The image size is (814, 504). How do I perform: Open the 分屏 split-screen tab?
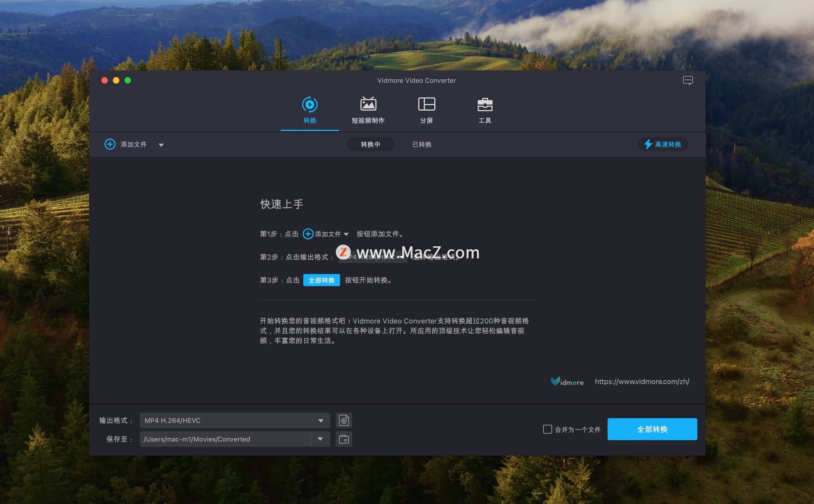coord(427,110)
